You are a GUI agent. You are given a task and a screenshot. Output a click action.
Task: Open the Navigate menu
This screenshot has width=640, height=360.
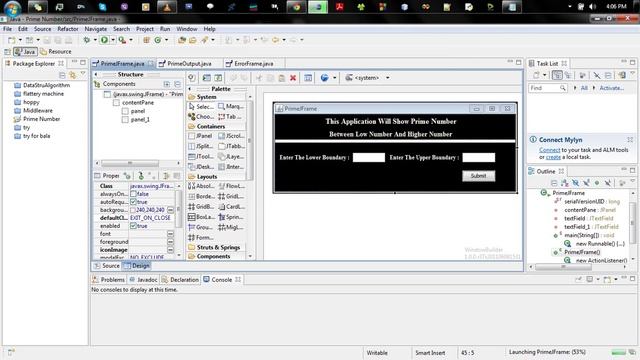point(96,29)
